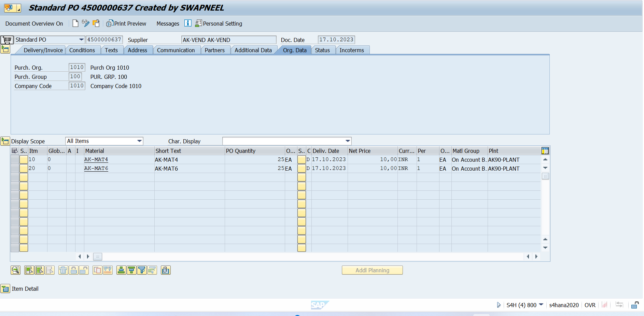Toggle Display/Change mode glasses-pencil icon
The image size is (644, 316).
click(x=85, y=23)
